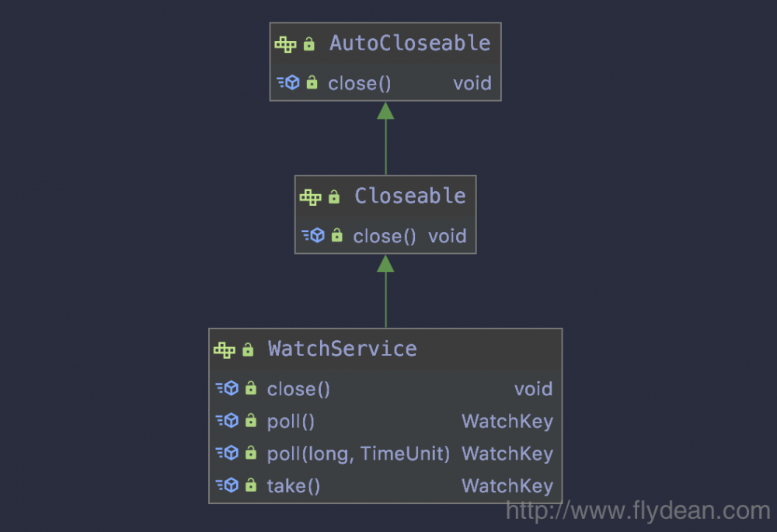Select the WatchService node title
Screen dimensions: 777x532
(342, 349)
